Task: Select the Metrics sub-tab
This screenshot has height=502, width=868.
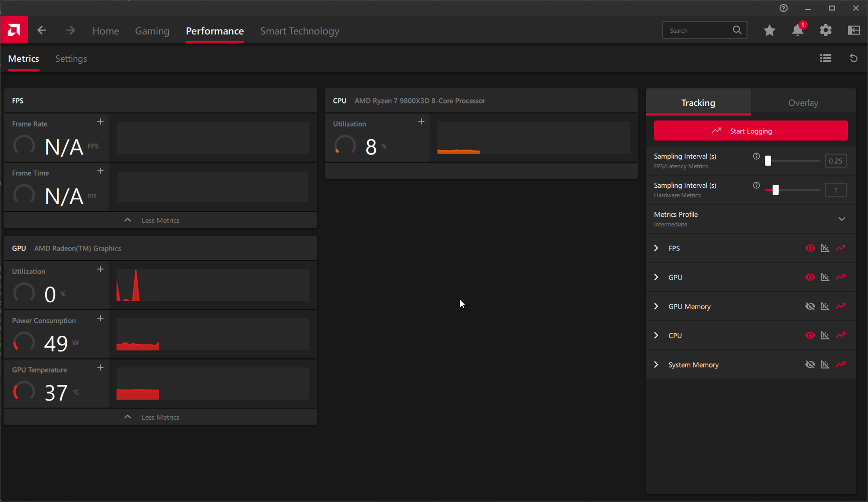Action: click(x=24, y=59)
